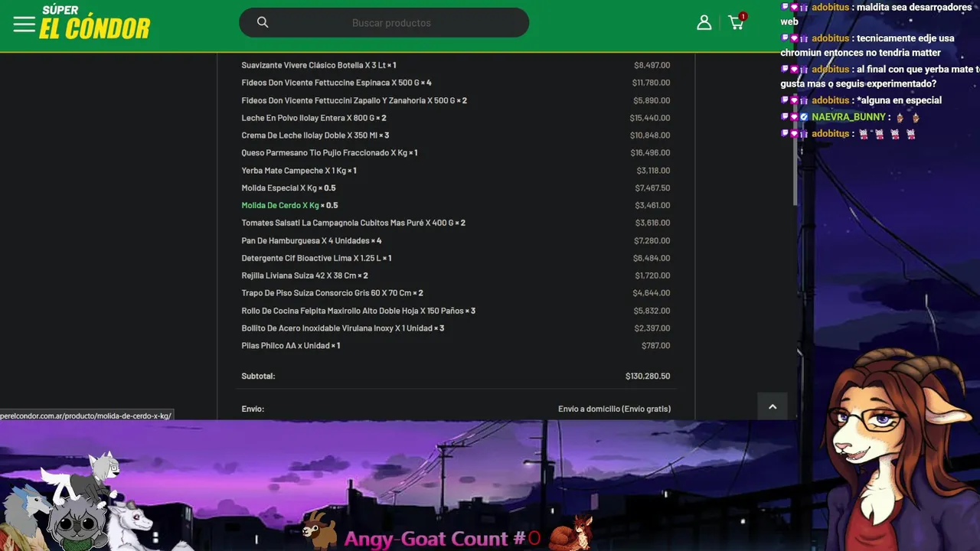
Task: Open Bollito De Acero Inoxidable Virulana link
Action: pos(337,328)
